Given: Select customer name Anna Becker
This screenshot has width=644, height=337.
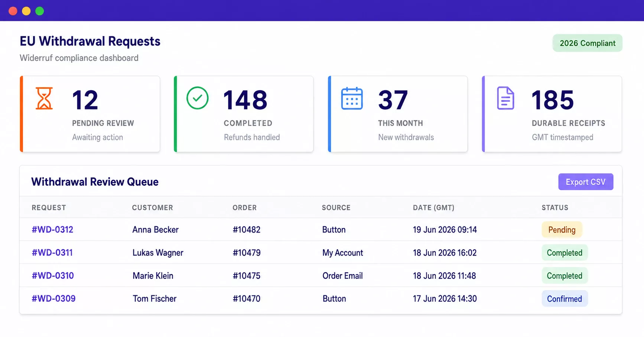Looking at the screenshot, I should [x=156, y=230].
